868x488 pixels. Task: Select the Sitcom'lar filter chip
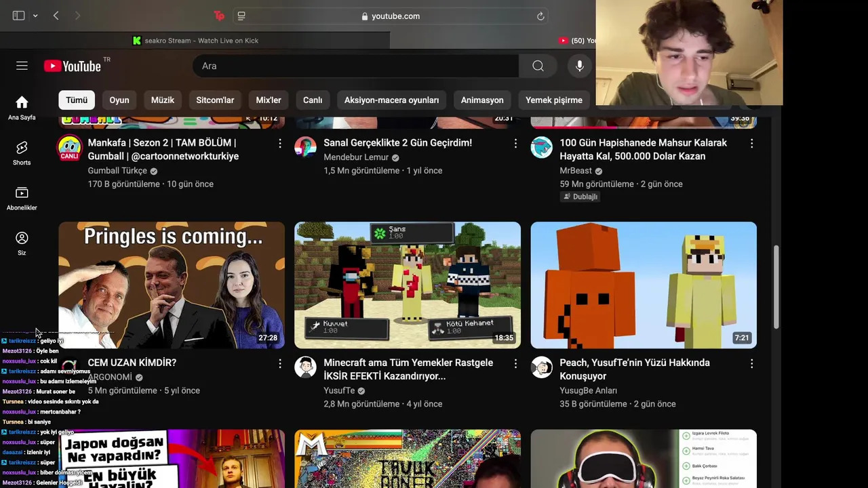coord(215,100)
